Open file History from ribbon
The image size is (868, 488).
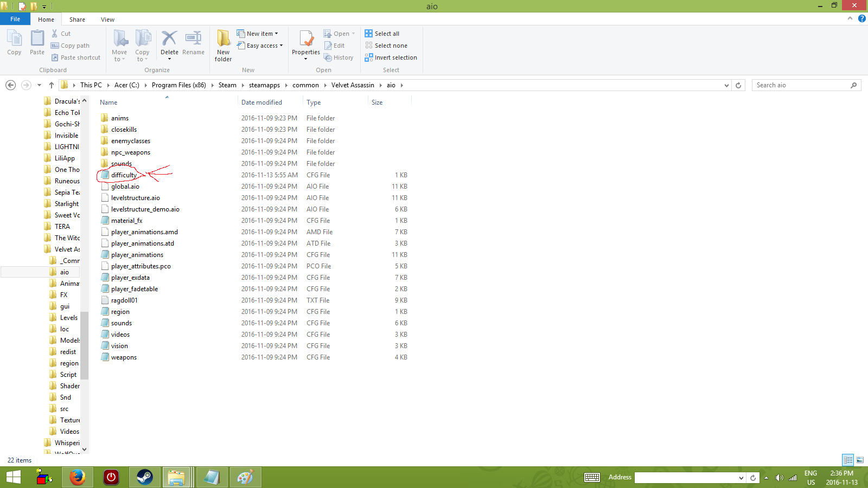(339, 57)
